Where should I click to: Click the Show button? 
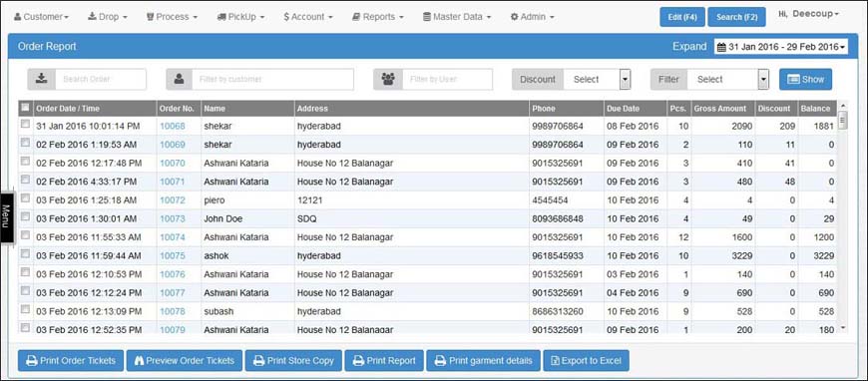pyautogui.click(x=805, y=79)
